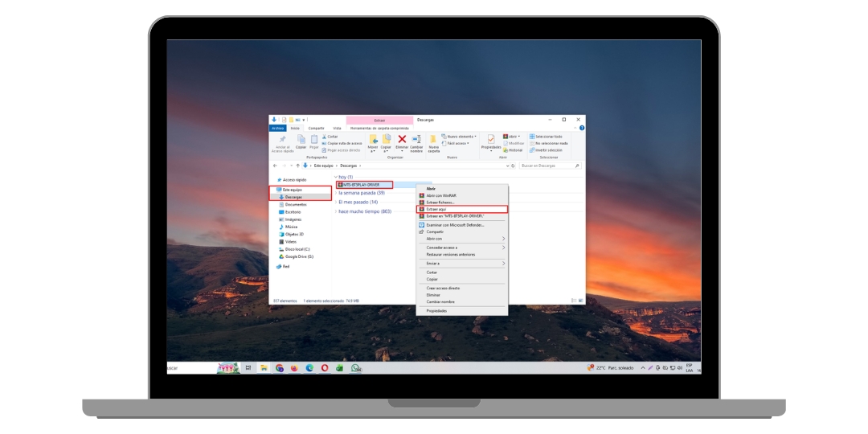The height and width of the screenshot is (434, 868).
Task: Click the red Eliminar X icon in ribbon
Action: (402, 139)
